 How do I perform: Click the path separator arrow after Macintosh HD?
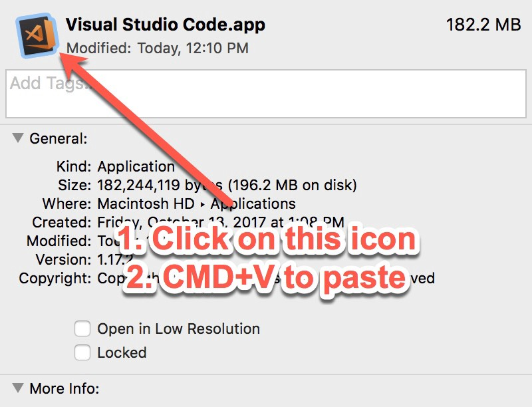coord(203,204)
